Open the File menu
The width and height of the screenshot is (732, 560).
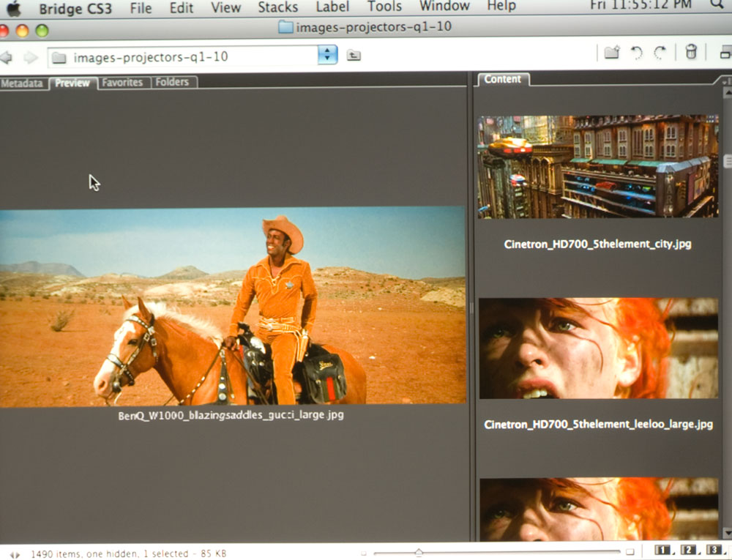(141, 8)
